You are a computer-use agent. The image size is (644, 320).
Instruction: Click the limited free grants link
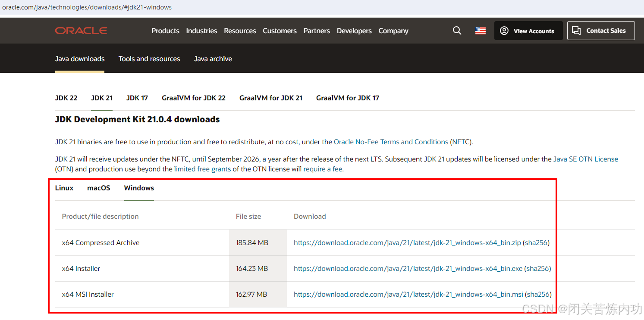pos(203,169)
